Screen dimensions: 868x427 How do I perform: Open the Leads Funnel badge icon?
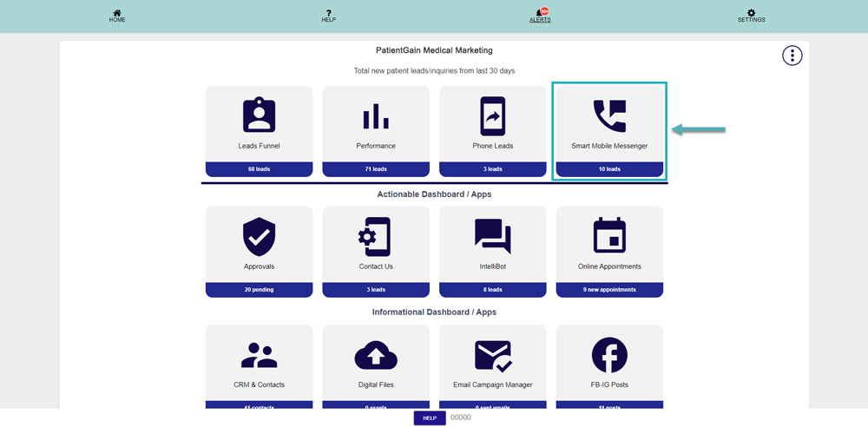coord(259,115)
